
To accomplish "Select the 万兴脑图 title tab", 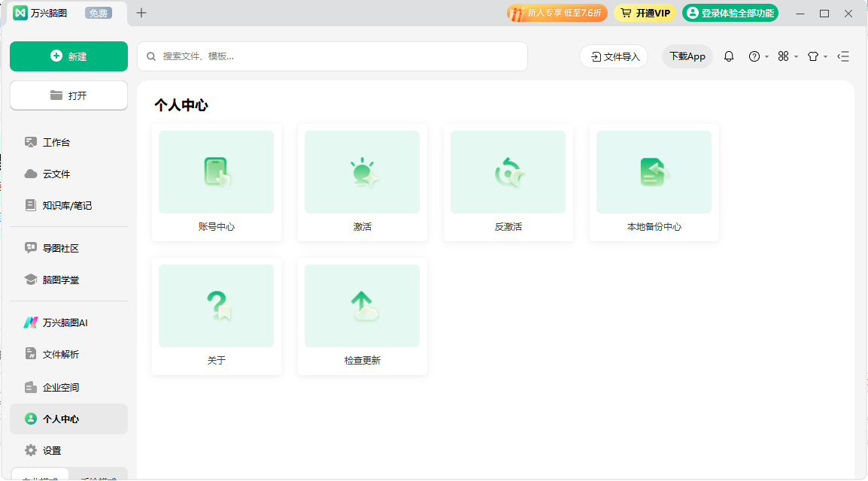I will [x=66, y=13].
